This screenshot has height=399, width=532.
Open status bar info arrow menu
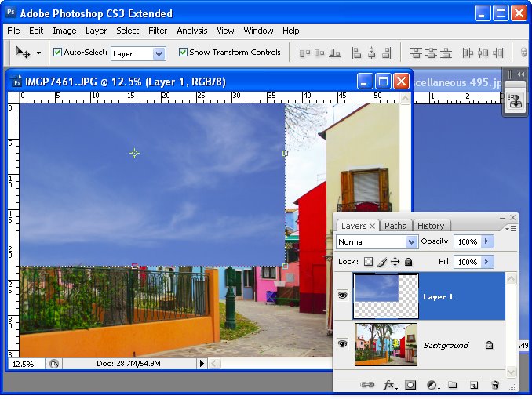(x=202, y=364)
